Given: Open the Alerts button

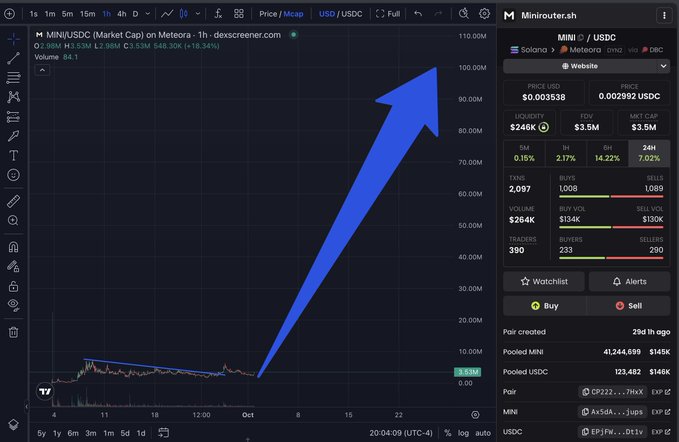Looking at the screenshot, I should click(629, 281).
